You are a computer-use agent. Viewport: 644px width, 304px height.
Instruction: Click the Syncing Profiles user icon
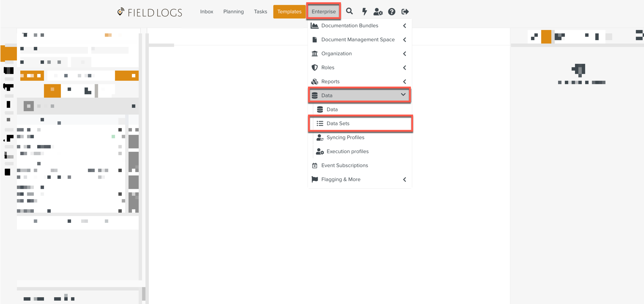320,138
